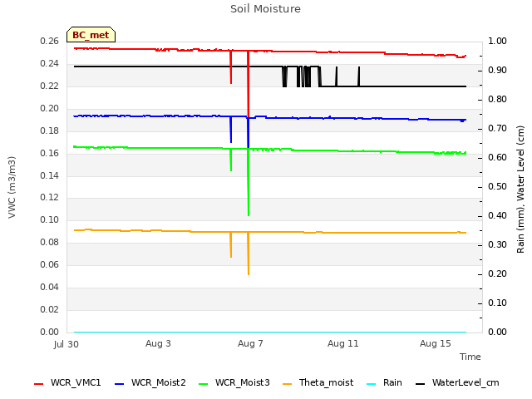Click the 0.04 left axis value
Screen dimensions: 532x399
click(x=50, y=288)
